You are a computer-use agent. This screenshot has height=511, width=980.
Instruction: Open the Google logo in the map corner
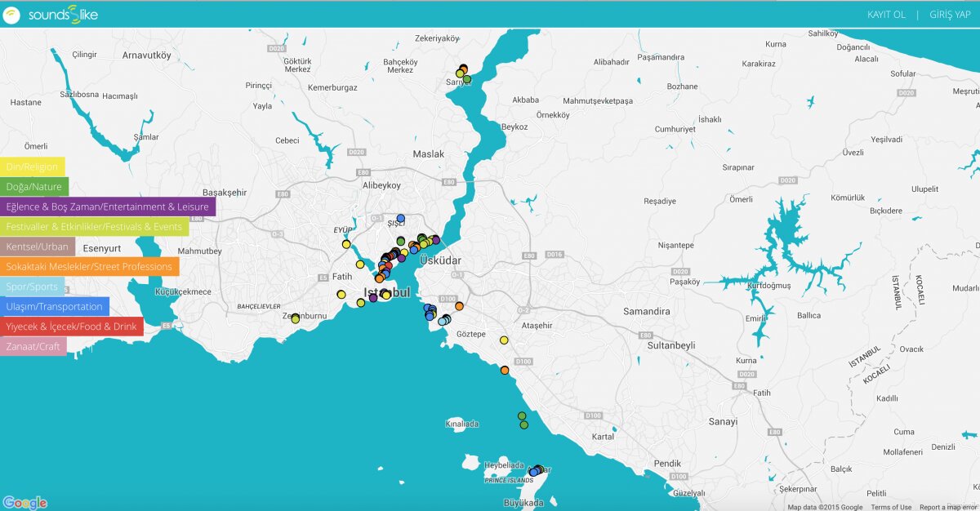[24, 503]
